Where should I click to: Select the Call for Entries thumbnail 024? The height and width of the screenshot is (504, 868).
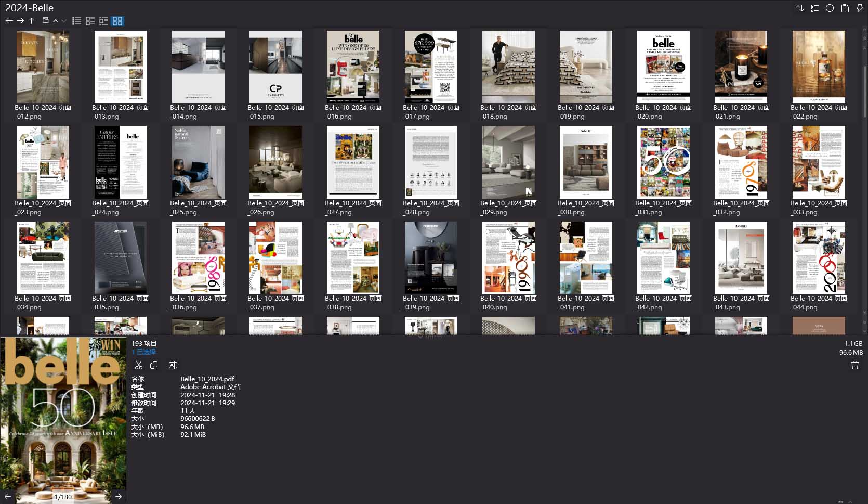click(x=120, y=162)
